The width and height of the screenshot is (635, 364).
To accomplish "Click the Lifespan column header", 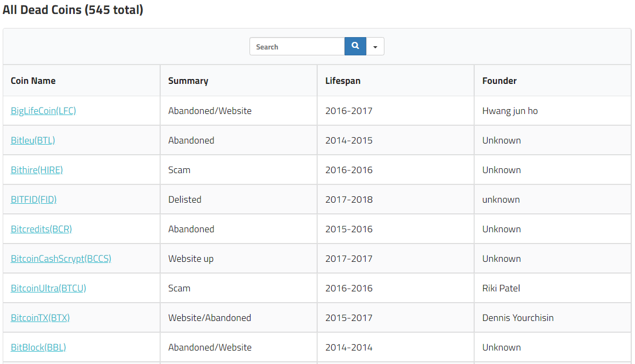I will pyautogui.click(x=343, y=81).
